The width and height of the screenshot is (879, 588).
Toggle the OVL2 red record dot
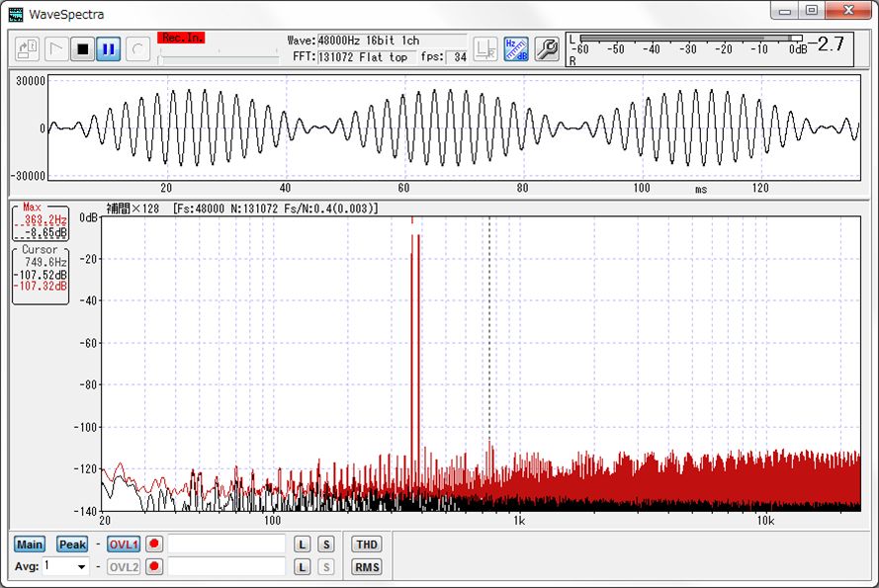[x=153, y=566]
